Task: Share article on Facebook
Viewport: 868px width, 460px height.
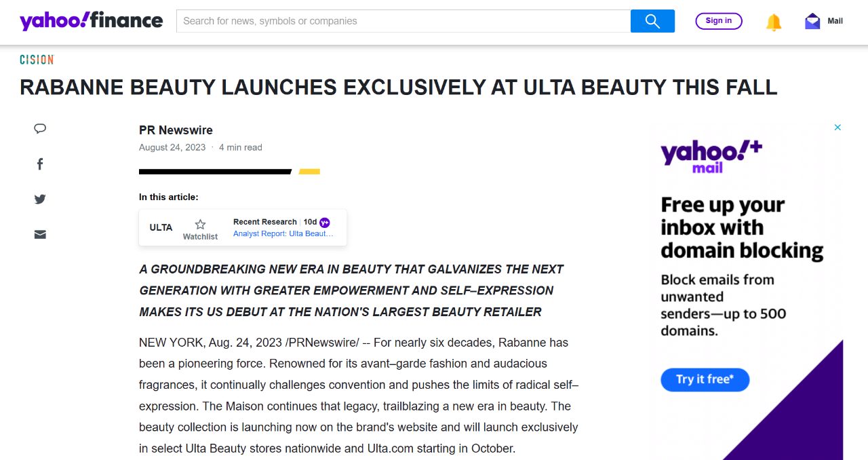Action: point(40,164)
